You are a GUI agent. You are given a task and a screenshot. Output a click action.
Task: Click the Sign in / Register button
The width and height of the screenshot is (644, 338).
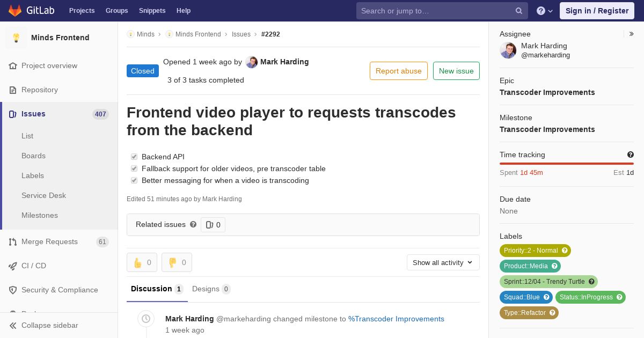[x=597, y=11]
